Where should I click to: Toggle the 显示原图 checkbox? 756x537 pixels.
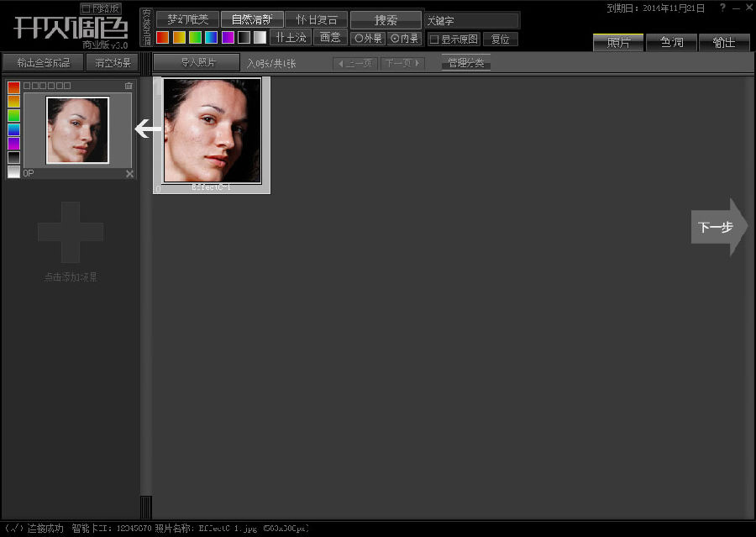coord(434,39)
